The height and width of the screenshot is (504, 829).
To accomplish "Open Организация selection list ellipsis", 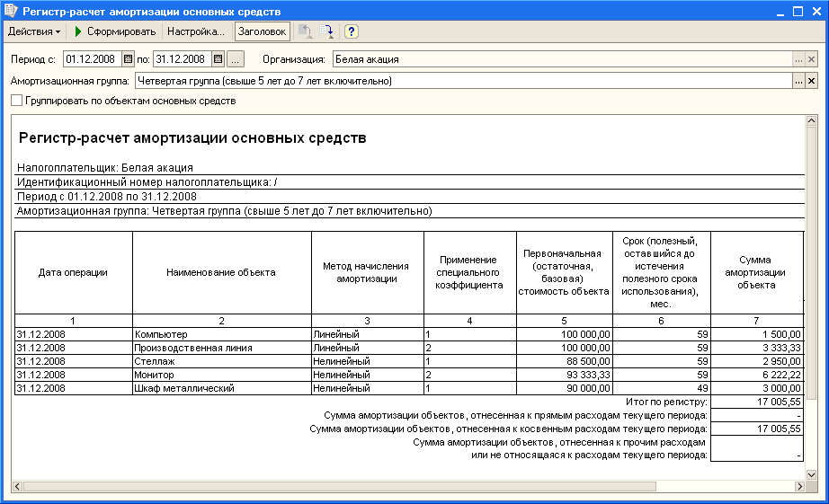I will [x=798, y=59].
